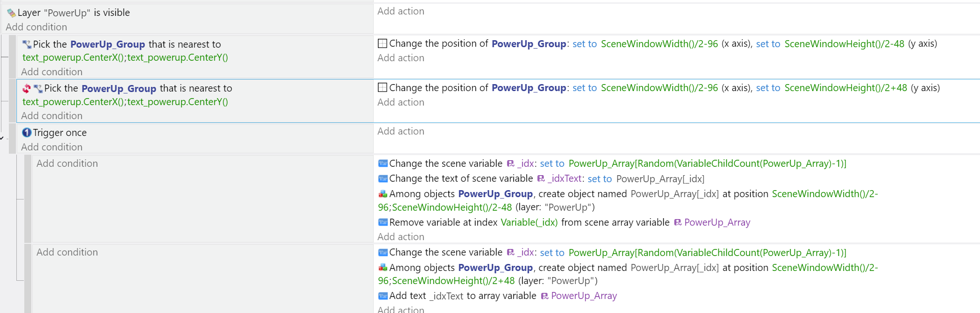Click the Trigger once condition icon
The width and height of the screenshot is (980, 313).
pos(27,133)
